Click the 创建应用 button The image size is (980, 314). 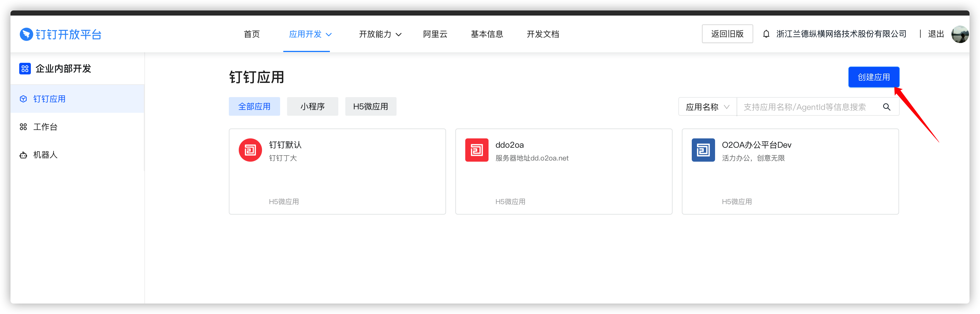pos(873,77)
